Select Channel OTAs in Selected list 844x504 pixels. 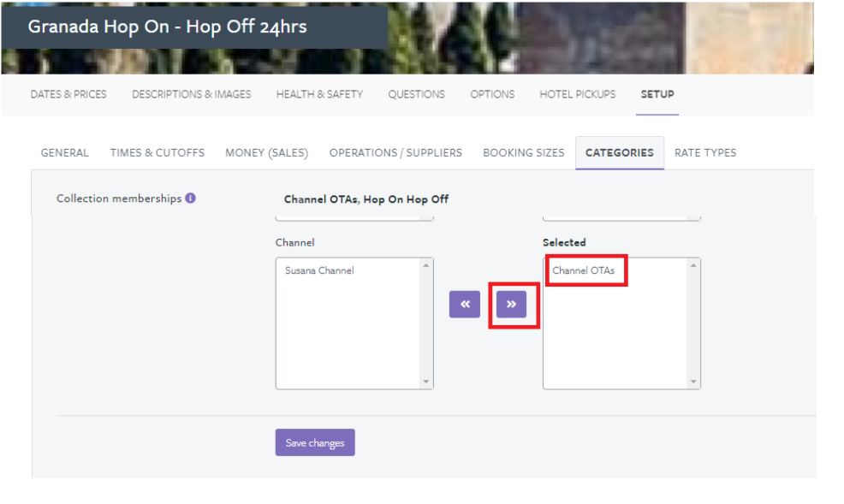583,271
